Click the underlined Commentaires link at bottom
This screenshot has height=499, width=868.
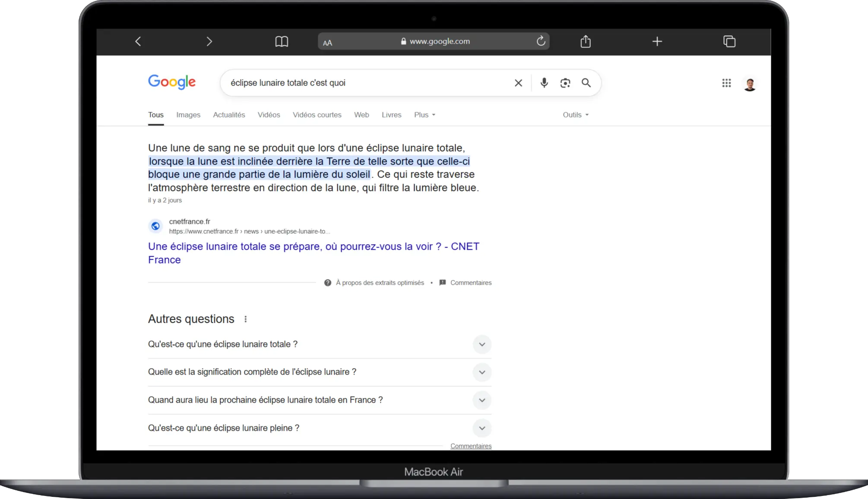coord(471,446)
